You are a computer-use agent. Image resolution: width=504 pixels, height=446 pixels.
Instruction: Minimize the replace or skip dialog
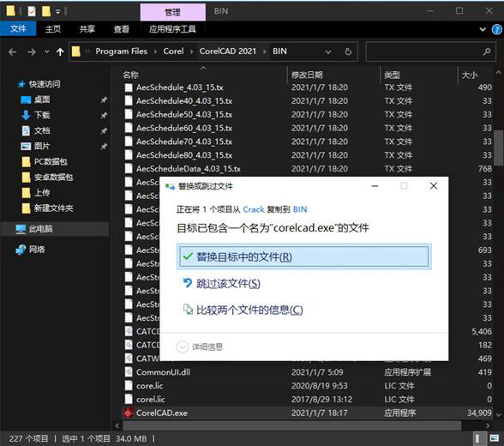click(375, 186)
